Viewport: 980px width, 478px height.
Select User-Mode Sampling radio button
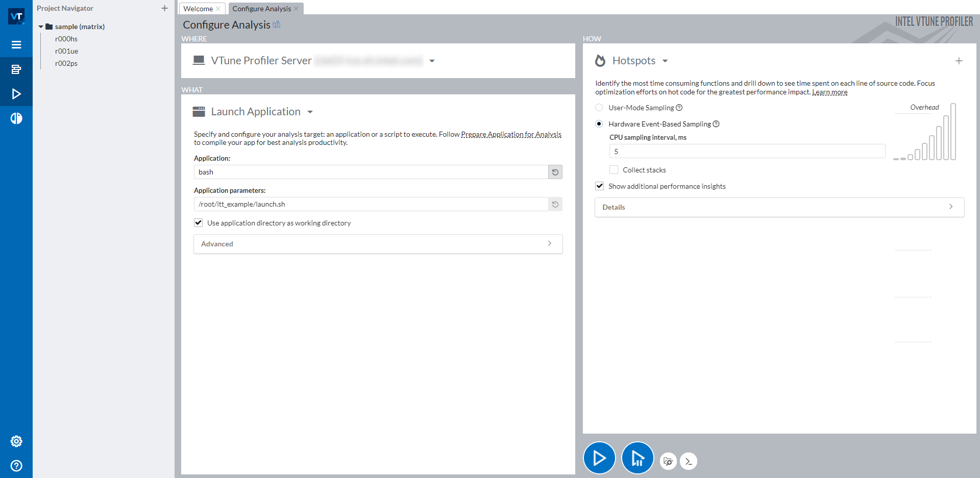(x=599, y=108)
